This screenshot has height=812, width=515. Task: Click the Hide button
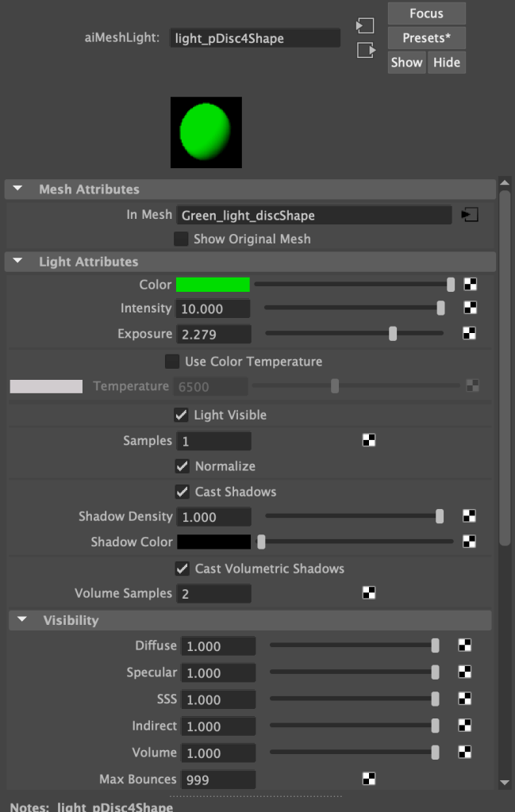pyautogui.click(x=447, y=63)
